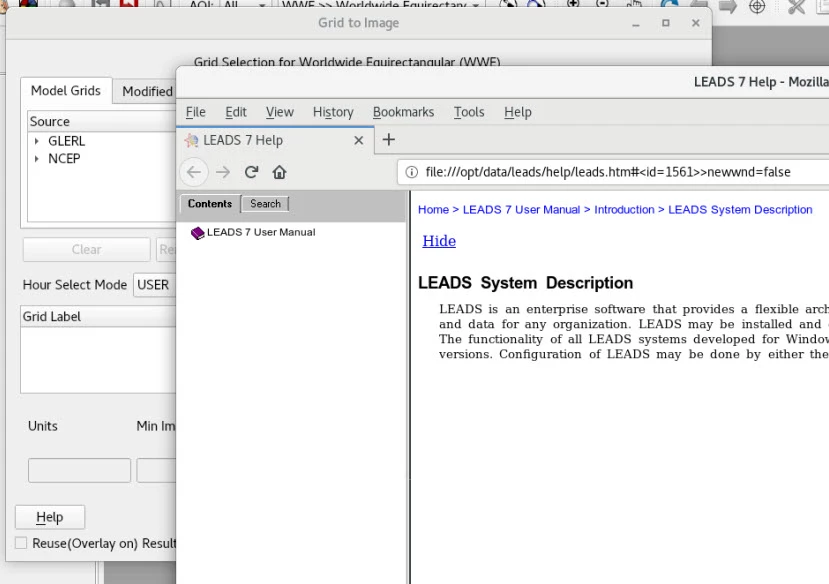
Task: Click the Clear button
Action: 86,249
